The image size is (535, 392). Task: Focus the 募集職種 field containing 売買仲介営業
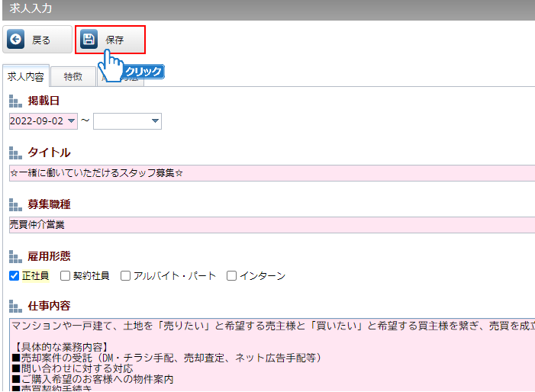271,225
